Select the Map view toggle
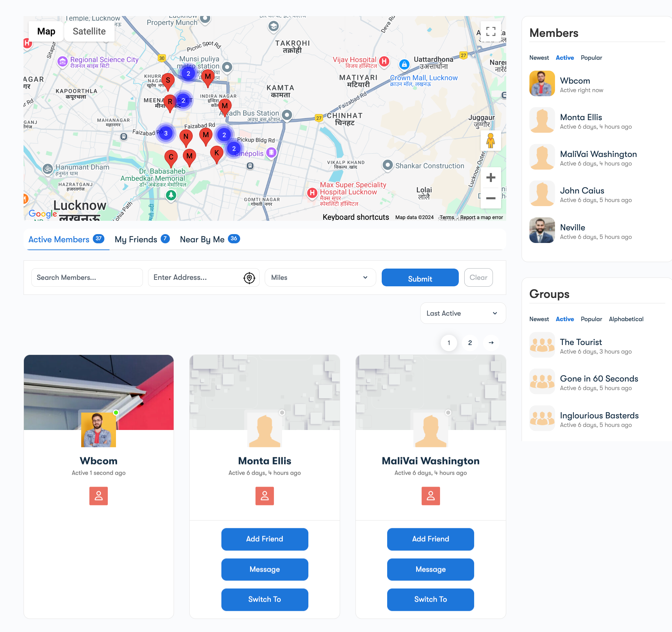The height and width of the screenshot is (632, 672). tap(46, 31)
